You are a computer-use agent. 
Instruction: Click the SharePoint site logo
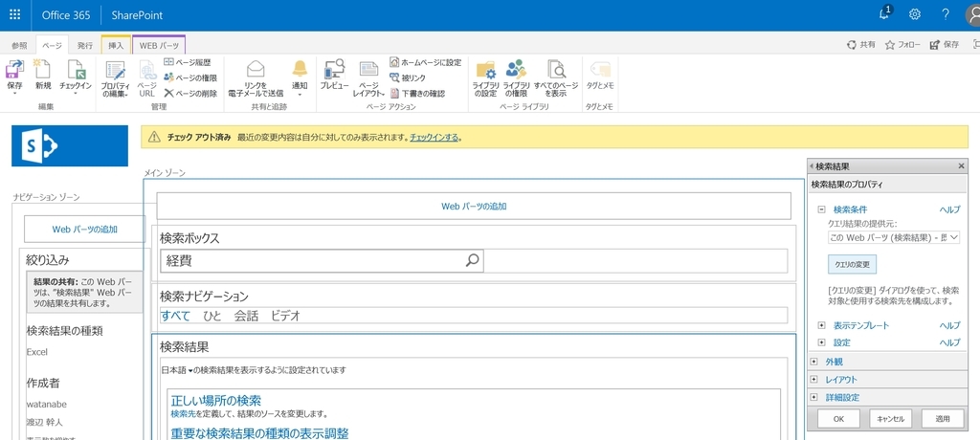tap(69, 145)
